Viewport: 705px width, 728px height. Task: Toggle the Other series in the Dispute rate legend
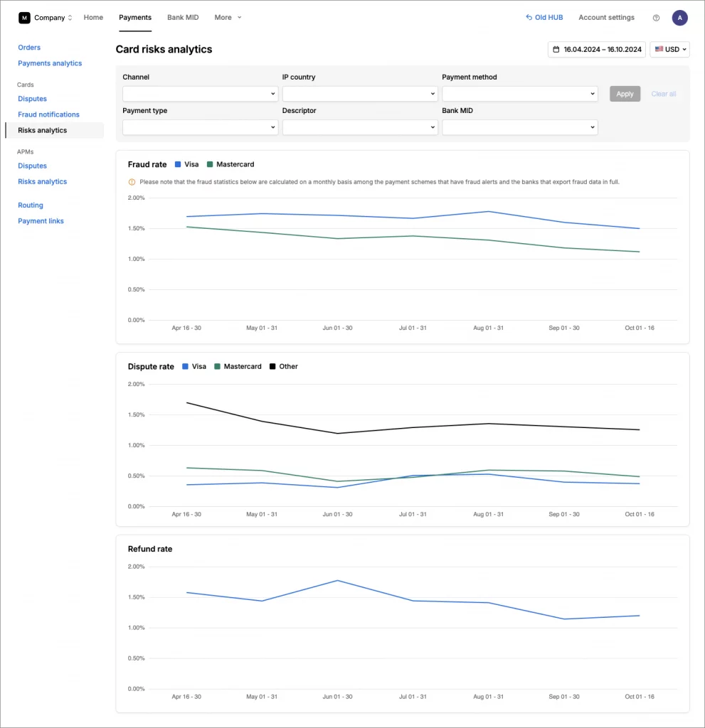[x=283, y=366]
